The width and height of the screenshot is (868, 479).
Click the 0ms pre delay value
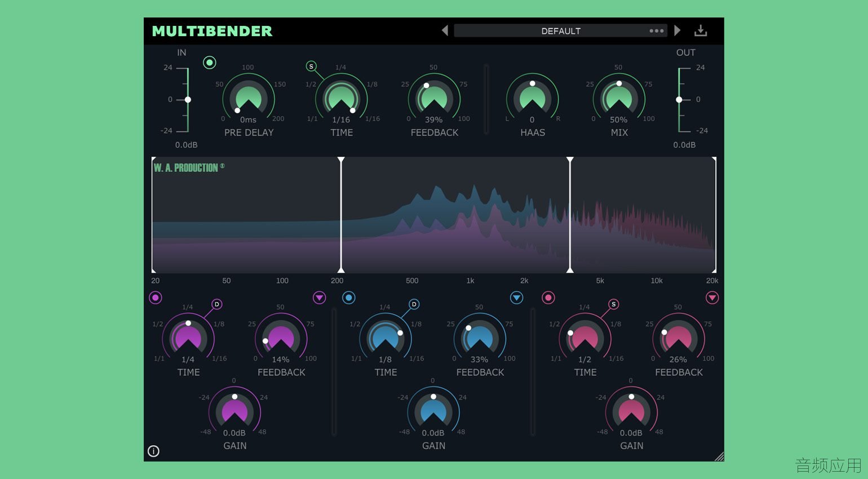(x=248, y=119)
